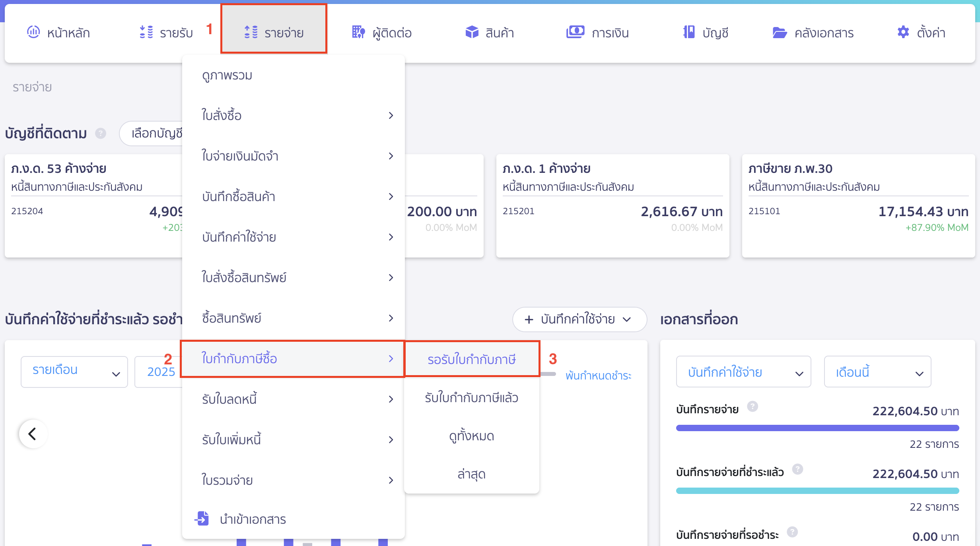Open the เดือนนี้ period dropdown
Screen dimensions: 980x546
[x=877, y=372]
